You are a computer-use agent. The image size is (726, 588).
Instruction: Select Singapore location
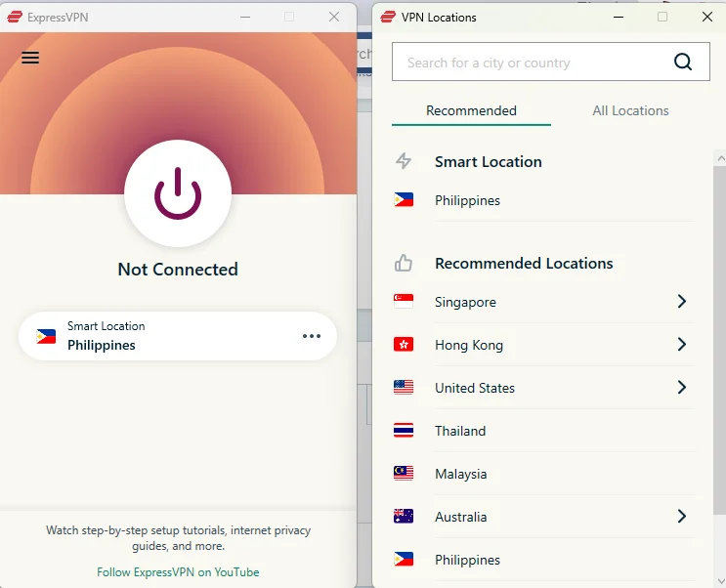pos(544,302)
